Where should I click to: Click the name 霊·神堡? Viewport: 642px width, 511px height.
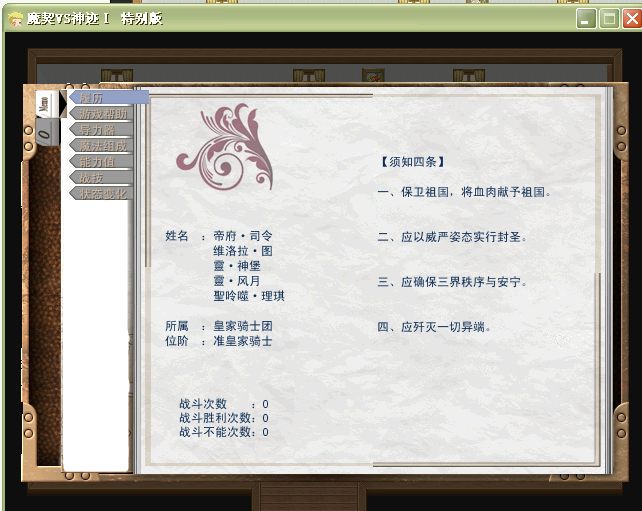pos(237,266)
